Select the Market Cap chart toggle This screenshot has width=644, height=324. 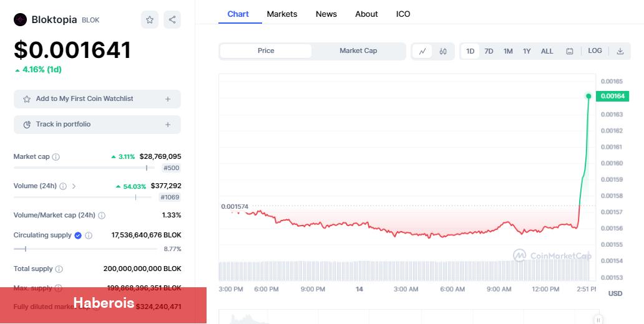click(x=358, y=51)
